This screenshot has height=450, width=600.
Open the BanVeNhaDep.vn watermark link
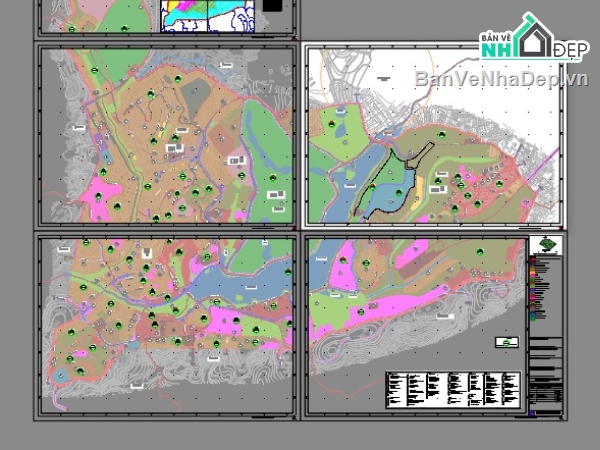coord(500,78)
